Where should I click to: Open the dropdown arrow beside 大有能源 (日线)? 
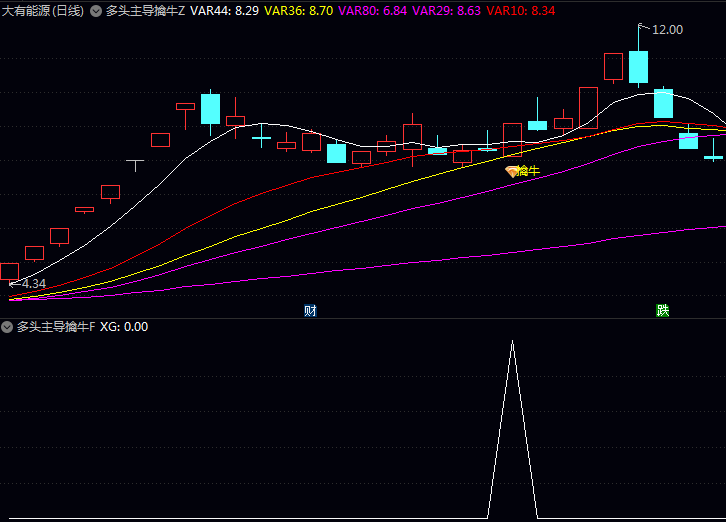[x=96, y=12]
